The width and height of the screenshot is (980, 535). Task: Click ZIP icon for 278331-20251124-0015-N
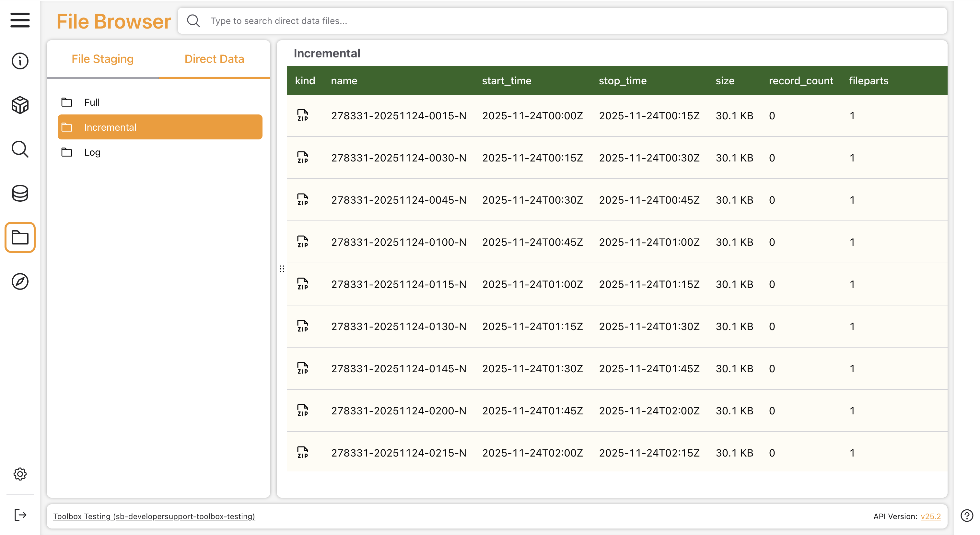(303, 115)
